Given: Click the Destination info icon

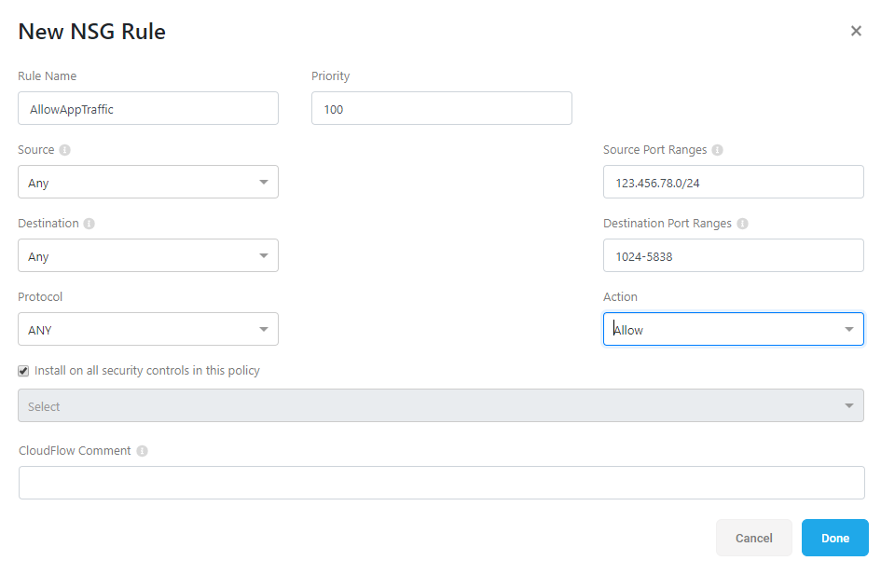Looking at the screenshot, I should (x=89, y=224).
